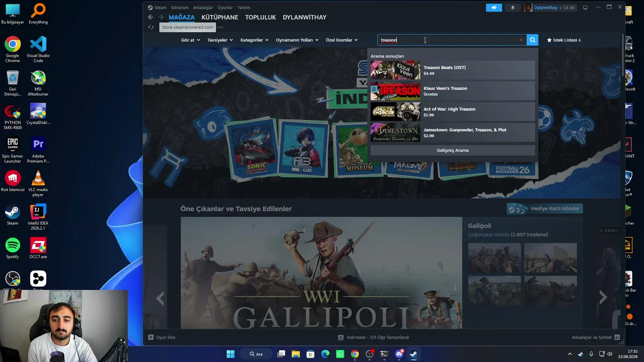644x362 pixels.
Task: Click the Oyun Ekle plus icon
Action: click(x=151, y=337)
